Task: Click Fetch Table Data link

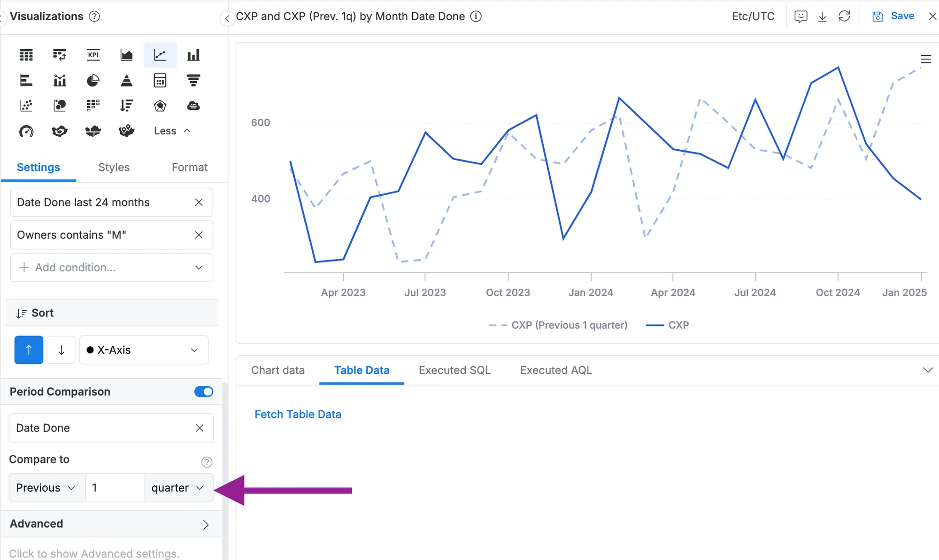Action: 298,414
